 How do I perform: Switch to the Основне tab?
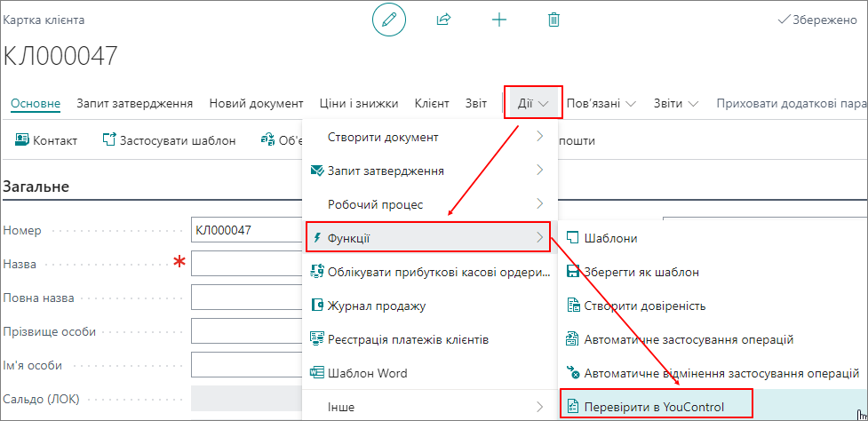tap(36, 103)
